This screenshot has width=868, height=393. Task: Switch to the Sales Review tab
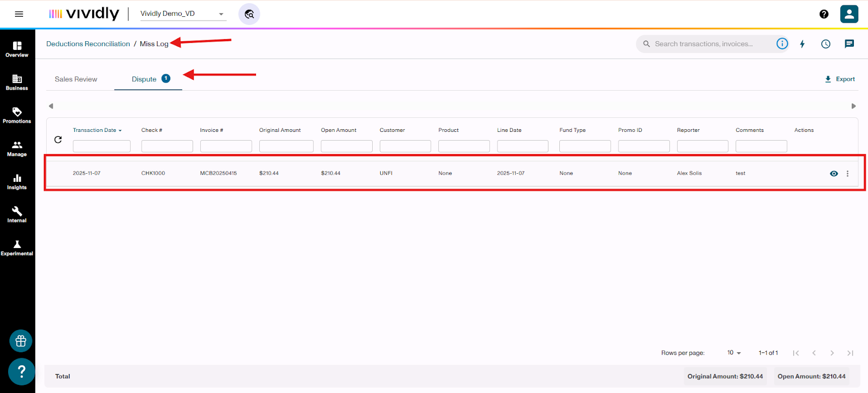pos(76,79)
